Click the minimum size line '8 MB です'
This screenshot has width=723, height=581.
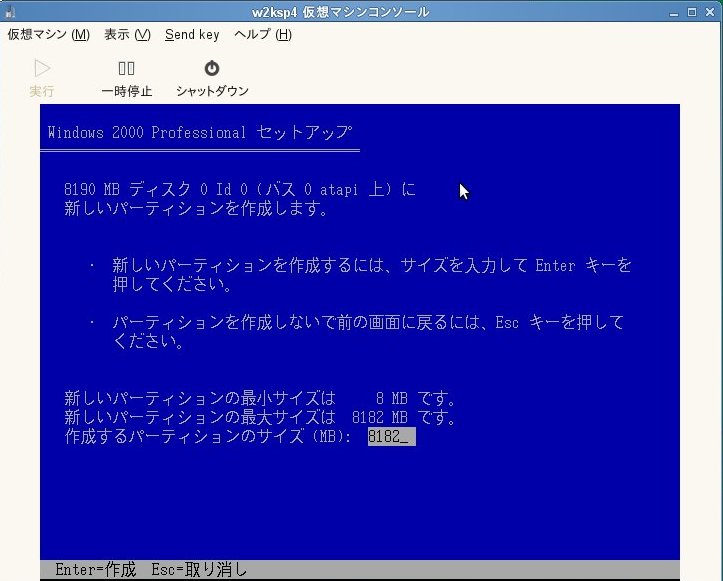(260, 398)
